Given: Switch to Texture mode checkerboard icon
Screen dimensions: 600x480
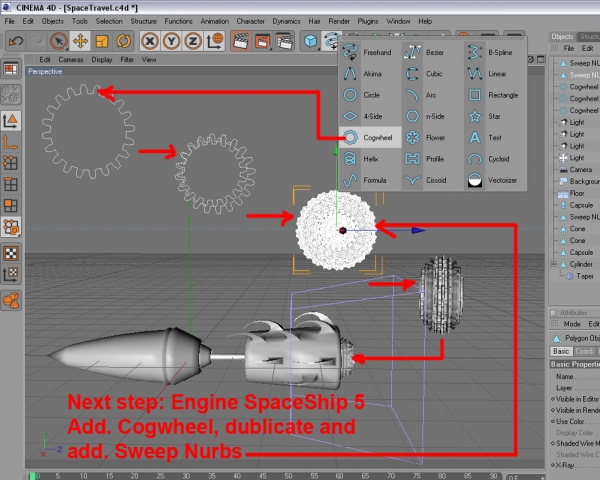Looking at the screenshot, I should [x=11, y=253].
